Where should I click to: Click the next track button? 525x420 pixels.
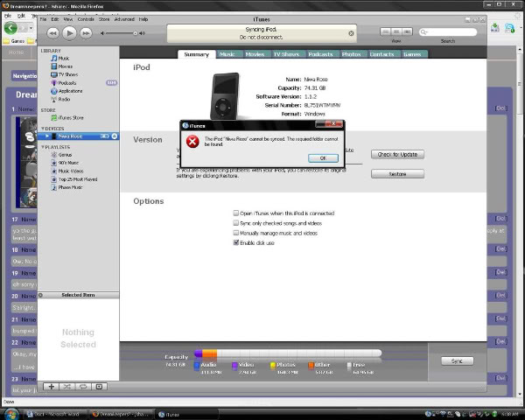coord(86,33)
